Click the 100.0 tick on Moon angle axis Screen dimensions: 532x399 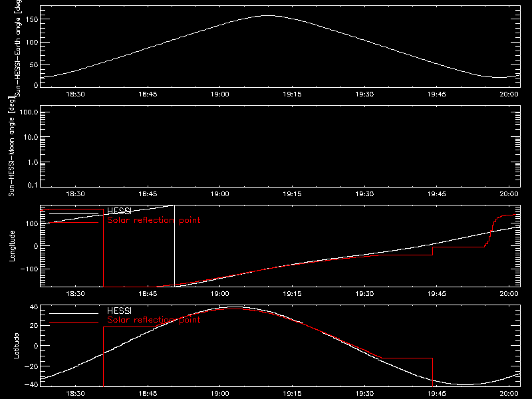(x=29, y=112)
